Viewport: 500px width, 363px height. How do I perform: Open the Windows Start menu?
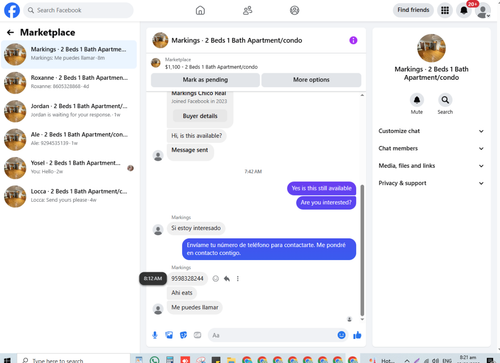tap(7, 360)
